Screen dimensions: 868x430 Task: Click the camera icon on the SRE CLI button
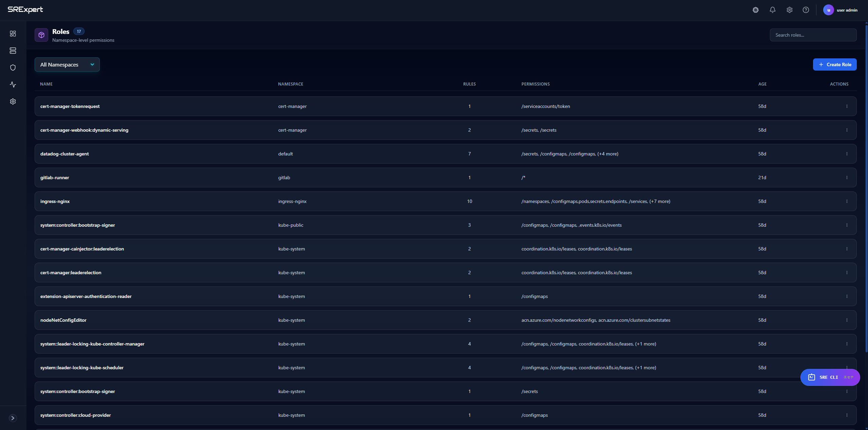coord(811,377)
